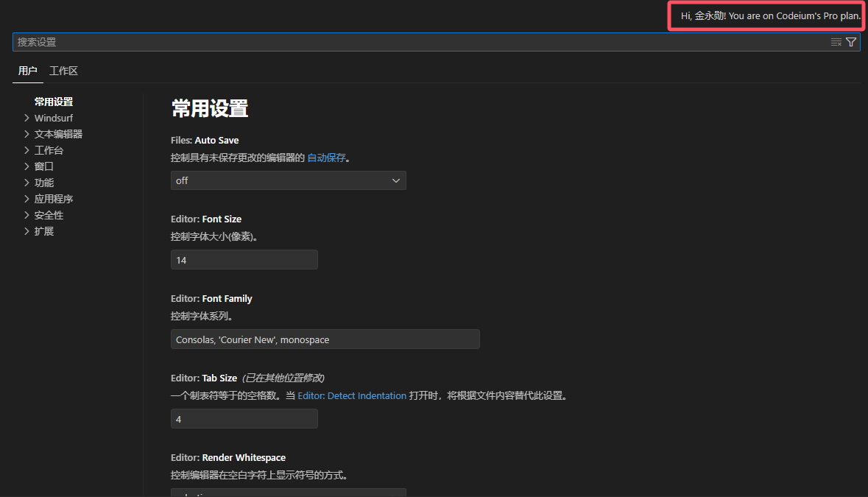The height and width of the screenshot is (497, 868).
Task: Follow the 自动保存 link
Action: (327, 158)
